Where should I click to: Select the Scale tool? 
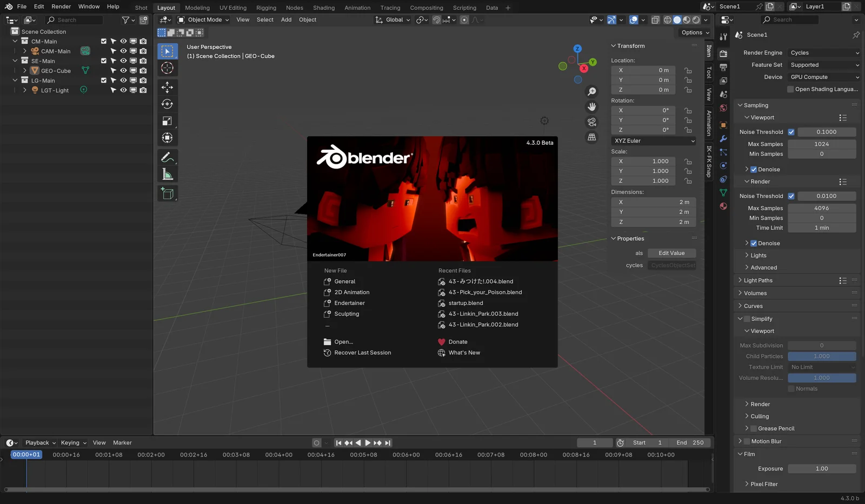point(167,121)
